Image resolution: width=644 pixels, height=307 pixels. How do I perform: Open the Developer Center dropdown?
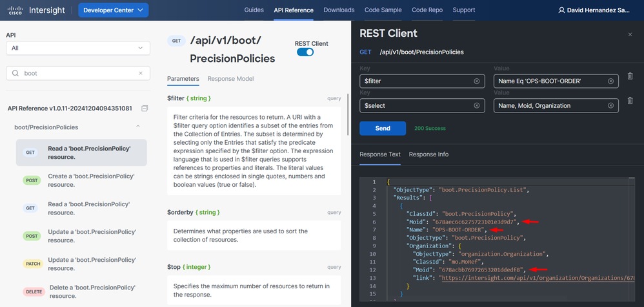[x=114, y=10]
